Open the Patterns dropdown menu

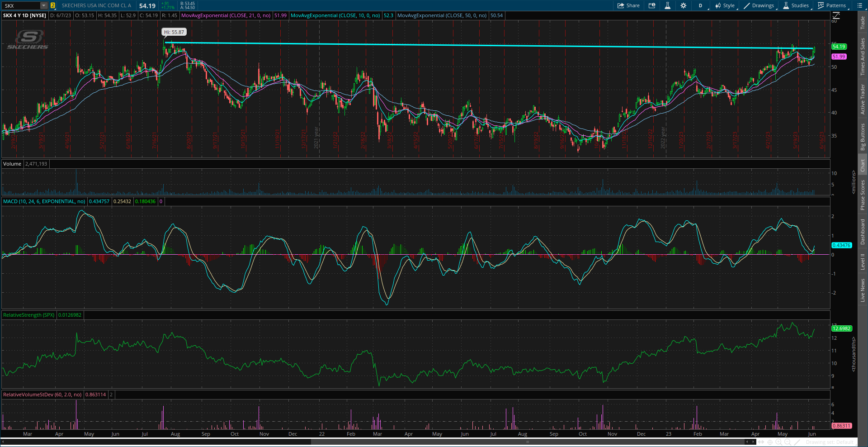point(832,5)
